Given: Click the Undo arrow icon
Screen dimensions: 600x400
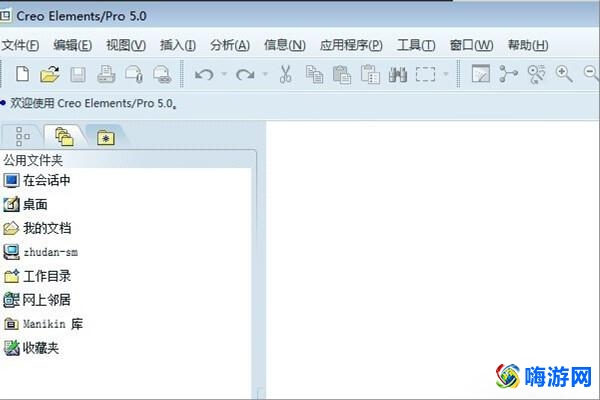Looking at the screenshot, I should coord(204,74).
